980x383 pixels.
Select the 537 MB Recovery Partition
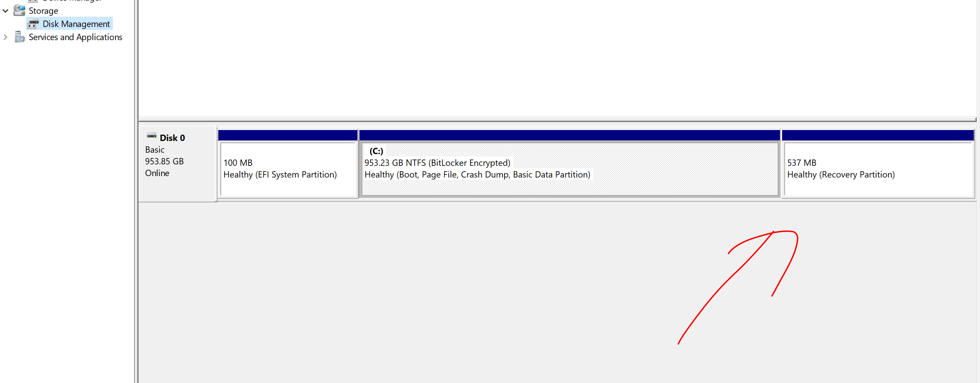[878, 169]
